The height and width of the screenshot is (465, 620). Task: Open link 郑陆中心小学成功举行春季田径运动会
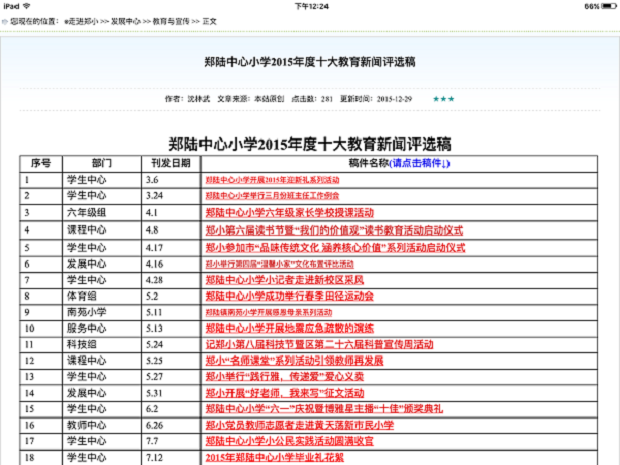(289, 296)
